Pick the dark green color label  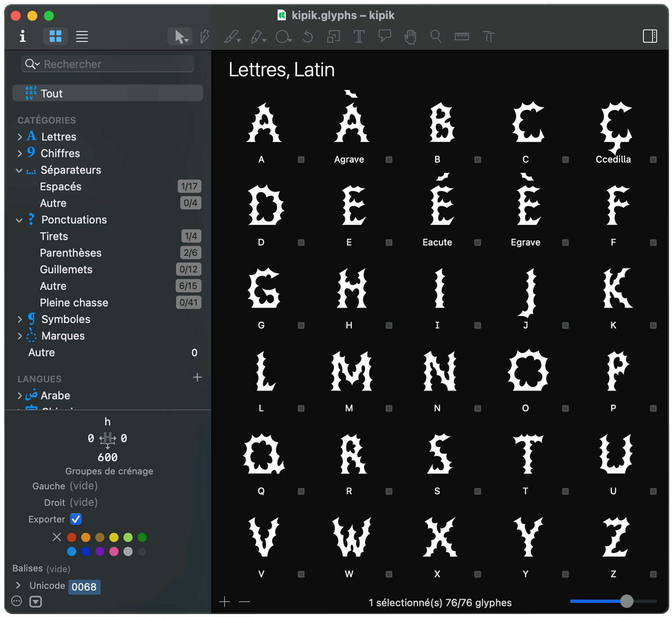pos(142,537)
